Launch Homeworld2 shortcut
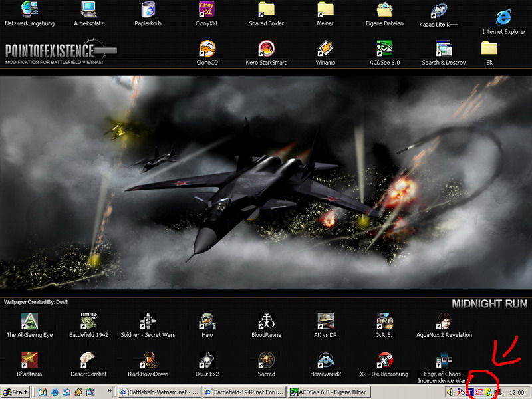The image size is (532, 399). click(x=325, y=364)
